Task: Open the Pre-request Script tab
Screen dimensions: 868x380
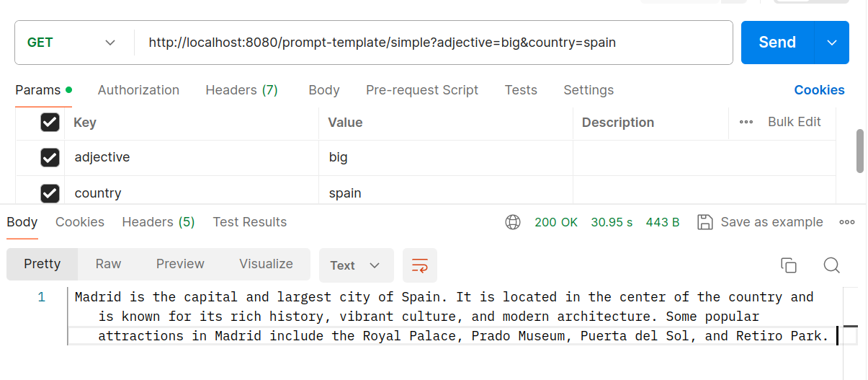Action: [x=422, y=90]
